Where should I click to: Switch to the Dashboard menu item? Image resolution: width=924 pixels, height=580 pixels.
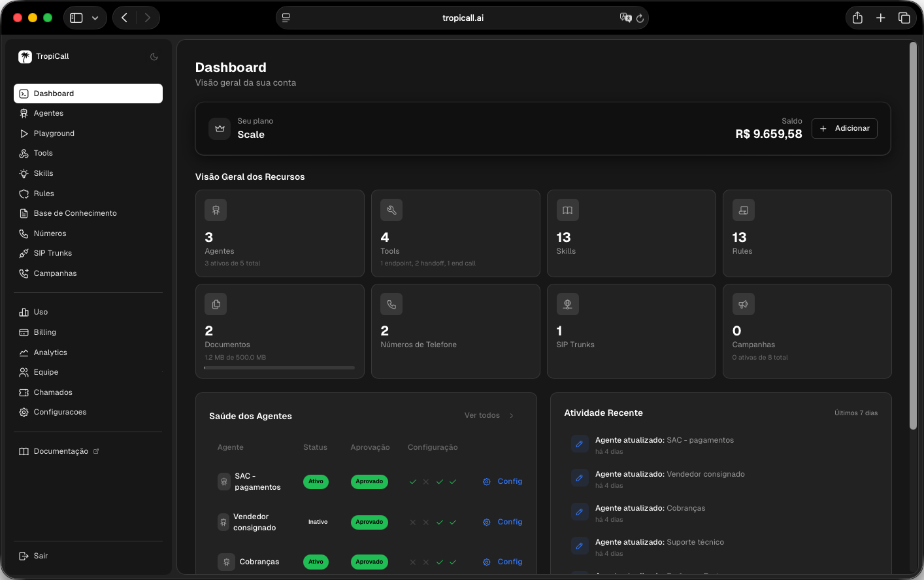pos(55,93)
